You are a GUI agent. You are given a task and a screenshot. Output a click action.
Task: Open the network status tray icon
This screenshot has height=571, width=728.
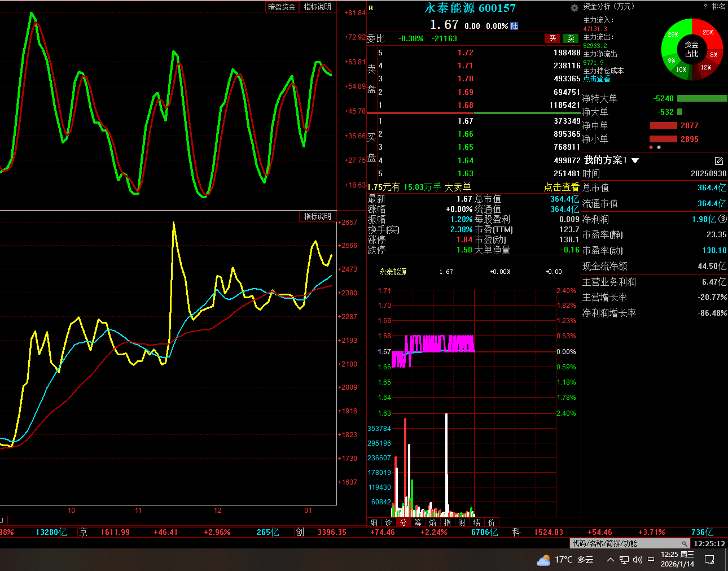coord(624,560)
